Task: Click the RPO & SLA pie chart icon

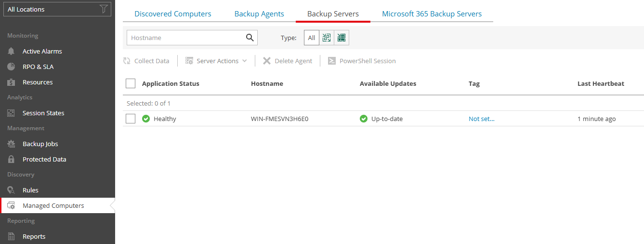Action: pyautogui.click(x=11, y=67)
